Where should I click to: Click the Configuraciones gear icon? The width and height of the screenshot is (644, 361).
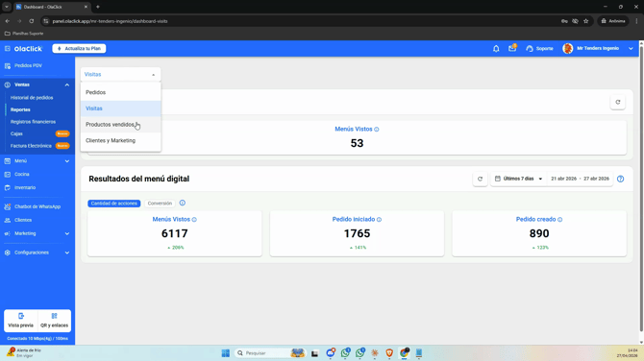[8, 253]
